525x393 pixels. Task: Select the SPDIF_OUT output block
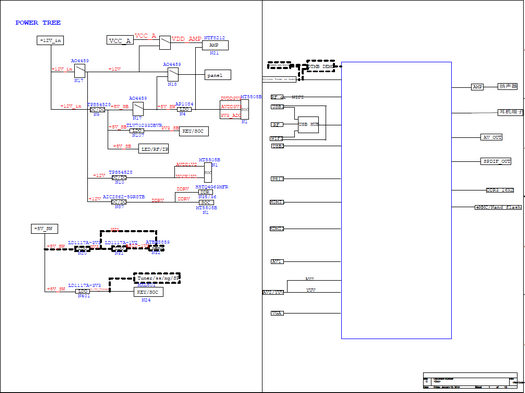(x=496, y=161)
